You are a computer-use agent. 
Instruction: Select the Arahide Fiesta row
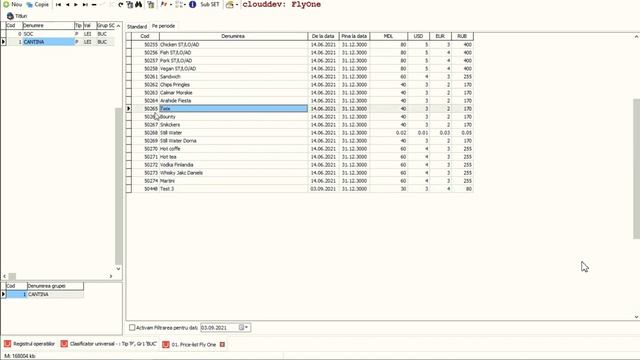tap(300, 100)
